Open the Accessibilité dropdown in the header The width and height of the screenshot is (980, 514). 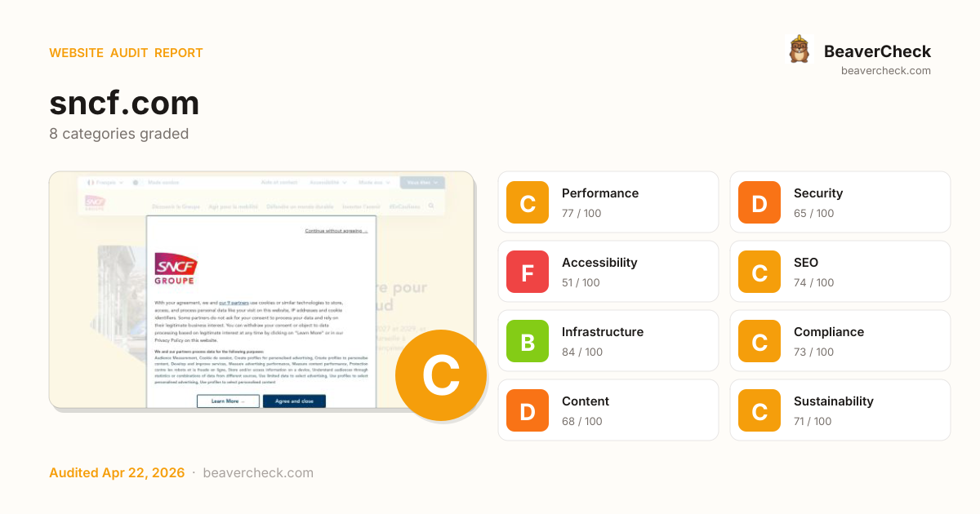327,183
